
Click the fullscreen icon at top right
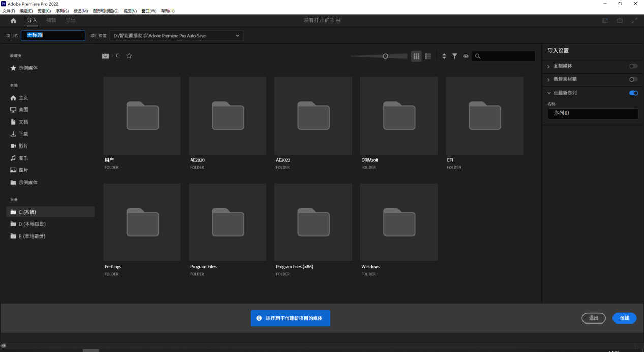(x=634, y=21)
